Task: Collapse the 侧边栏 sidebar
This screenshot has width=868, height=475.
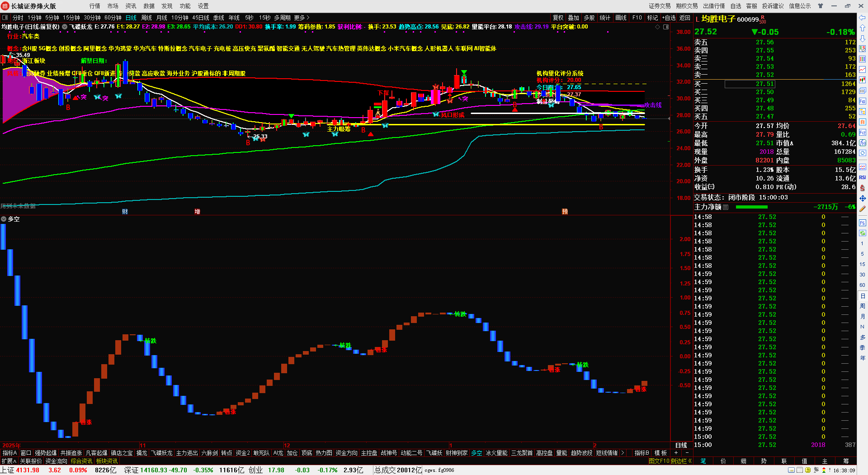Action: pos(681,461)
